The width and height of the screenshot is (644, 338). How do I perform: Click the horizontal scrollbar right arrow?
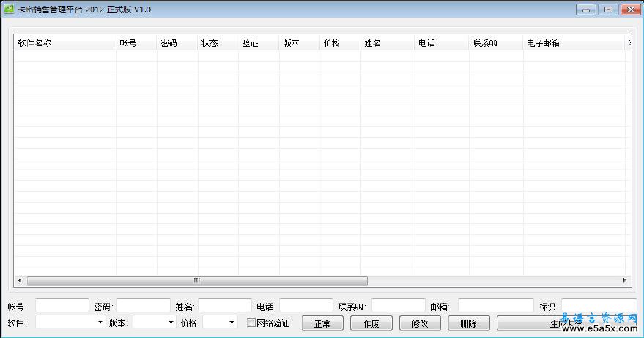pos(624,281)
